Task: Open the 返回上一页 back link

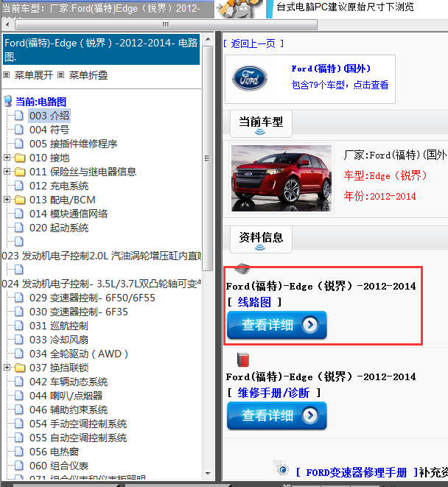Action: coord(253,43)
